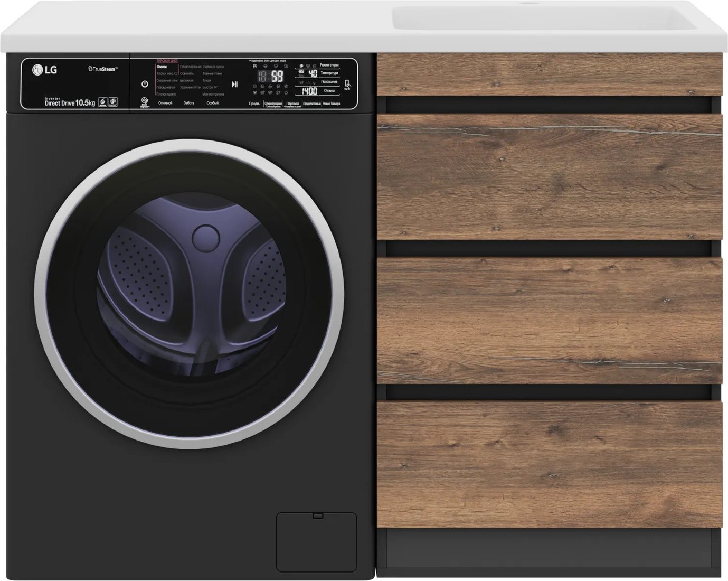Select the Особый program group
Viewport: 728px width, 581px height.
[212, 103]
